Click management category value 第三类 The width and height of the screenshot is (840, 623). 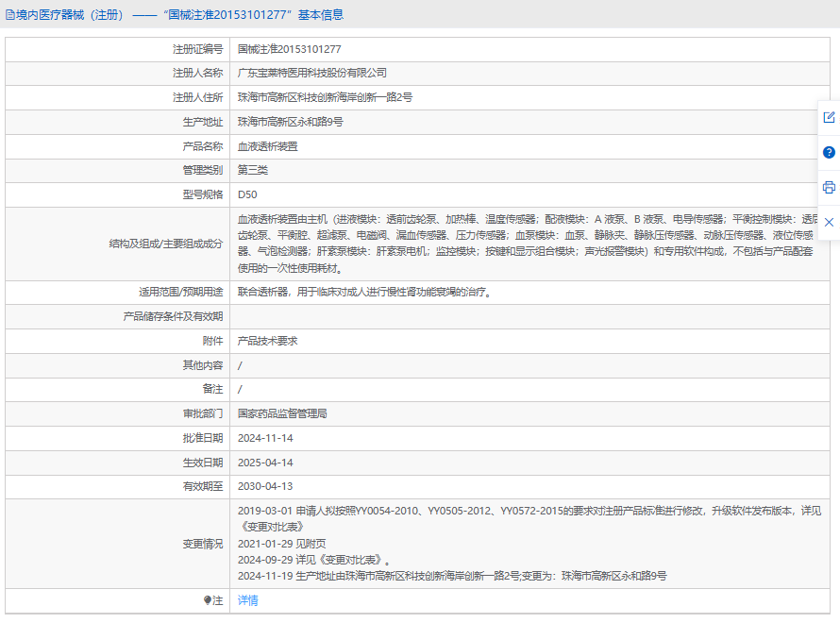click(x=253, y=170)
